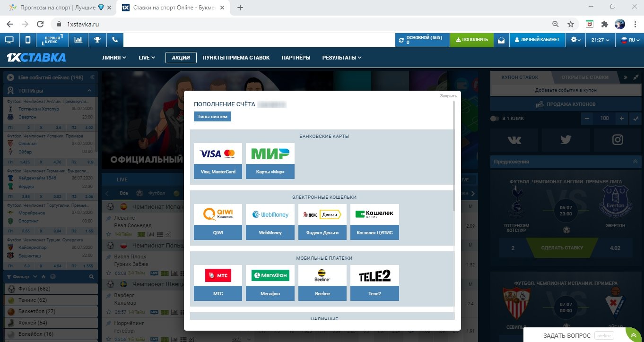The image size is (644, 342).
Task: Click the desktop version monitor icon
Action: [9, 40]
